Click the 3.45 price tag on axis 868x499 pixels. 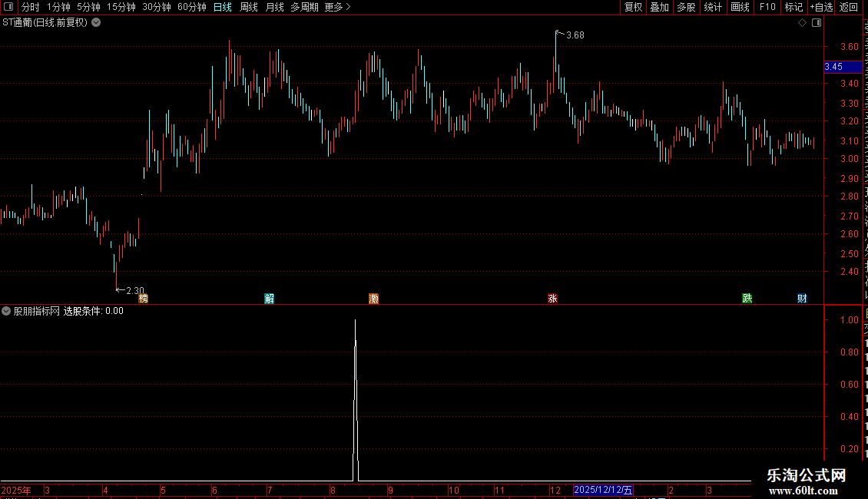pyautogui.click(x=843, y=67)
